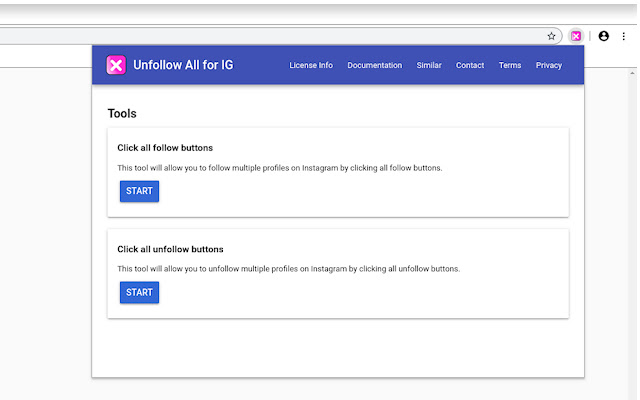
Task: Go to Similar in header
Action: pyautogui.click(x=429, y=65)
